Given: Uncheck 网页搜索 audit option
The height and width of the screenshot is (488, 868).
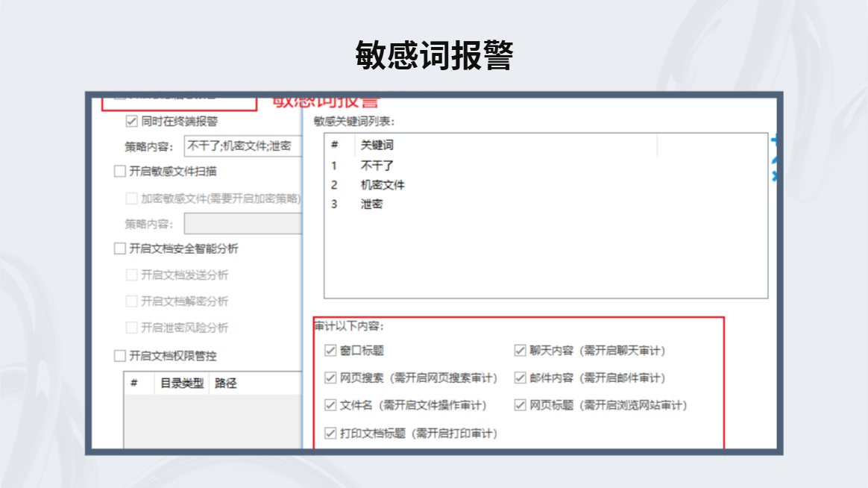Looking at the screenshot, I should click(x=330, y=378).
